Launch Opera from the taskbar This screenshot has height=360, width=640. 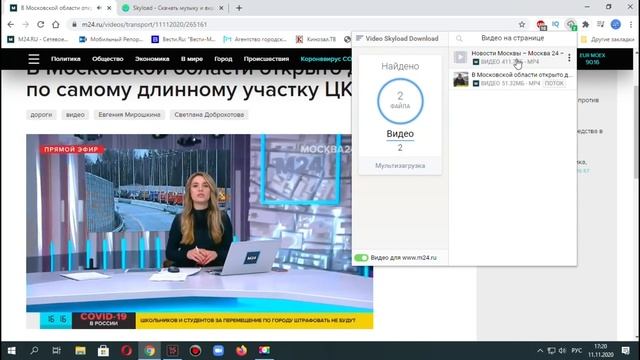(x=127, y=351)
